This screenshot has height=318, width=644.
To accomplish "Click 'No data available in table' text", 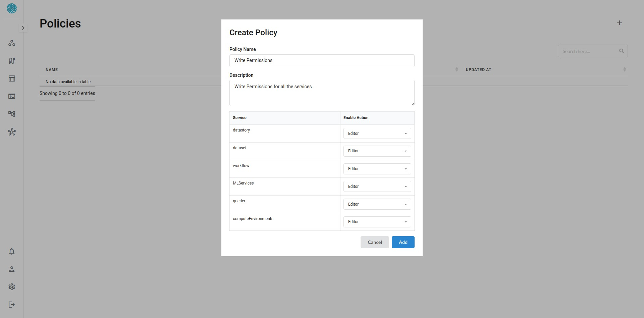I will point(68,82).
